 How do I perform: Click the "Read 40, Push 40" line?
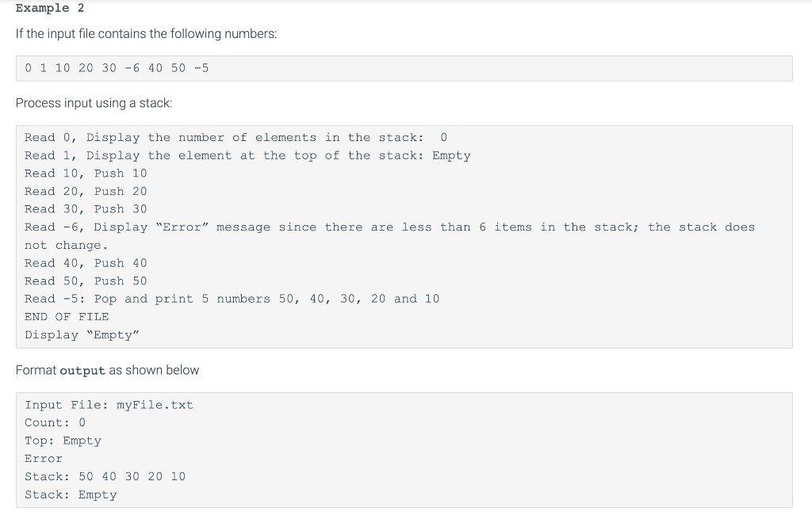(x=86, y=263)
